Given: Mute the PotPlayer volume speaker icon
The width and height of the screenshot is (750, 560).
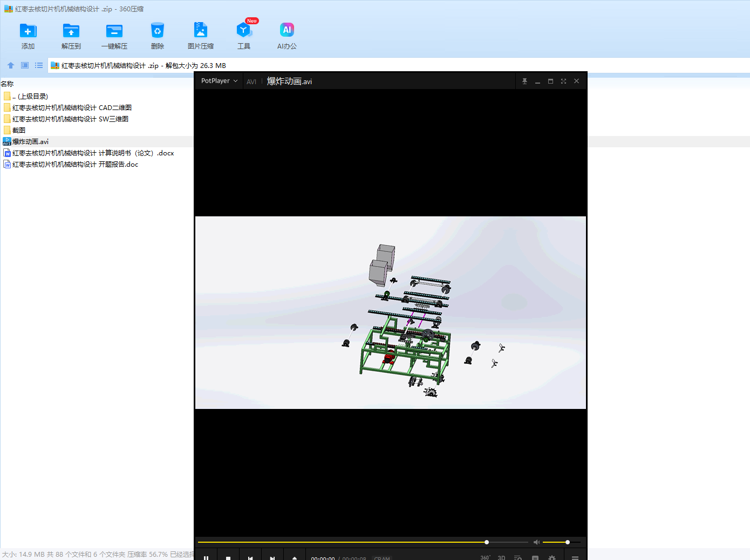Looking at the screenshot, I should pos(536,542).
